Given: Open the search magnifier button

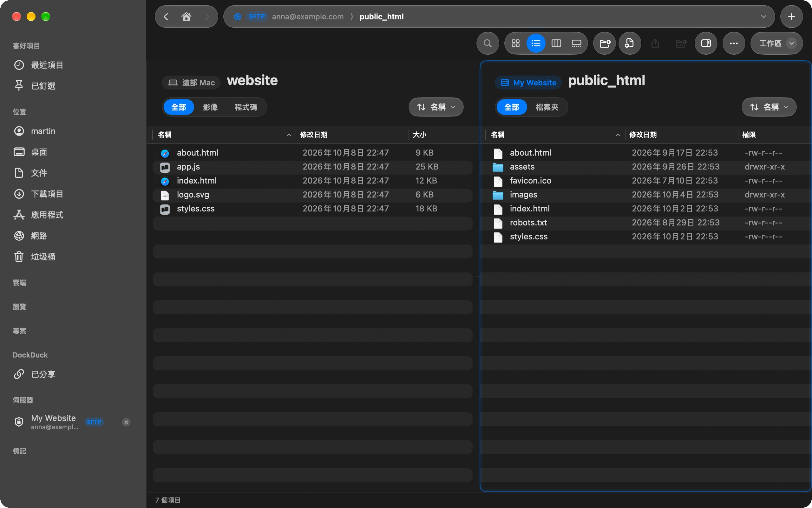Looking at the screenshot, I should tap(488, 43).
